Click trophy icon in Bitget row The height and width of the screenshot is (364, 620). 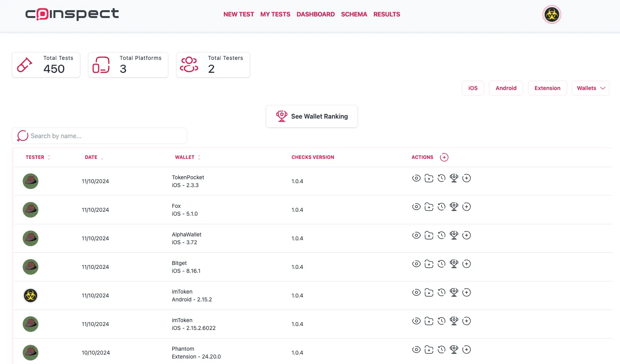[x=454, y=264]
